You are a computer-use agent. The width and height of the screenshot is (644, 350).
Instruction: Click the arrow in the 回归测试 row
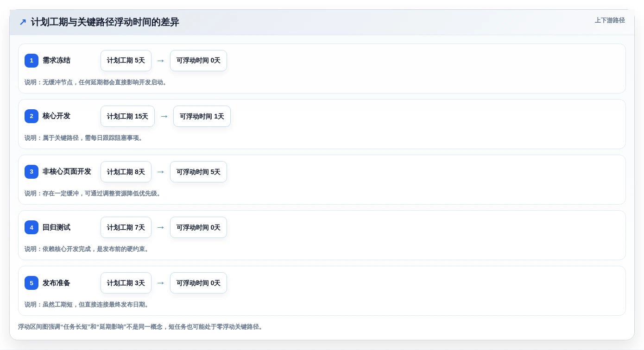click(x=161, y=227)
